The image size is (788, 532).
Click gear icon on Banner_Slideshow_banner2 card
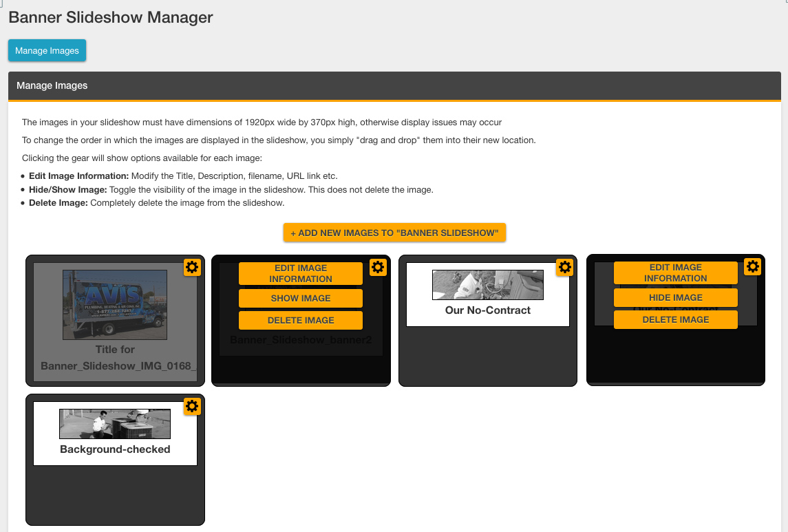[x=378, y=268]
